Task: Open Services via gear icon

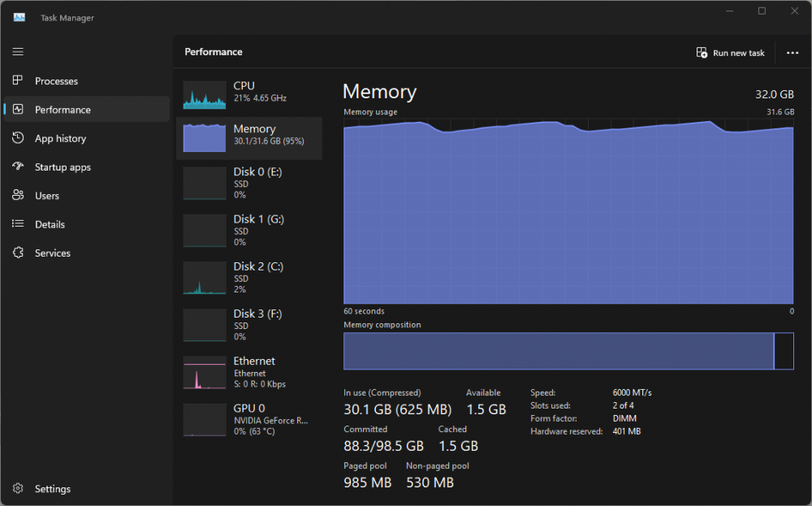Action: pyautogui.click(x=18, y=253)
